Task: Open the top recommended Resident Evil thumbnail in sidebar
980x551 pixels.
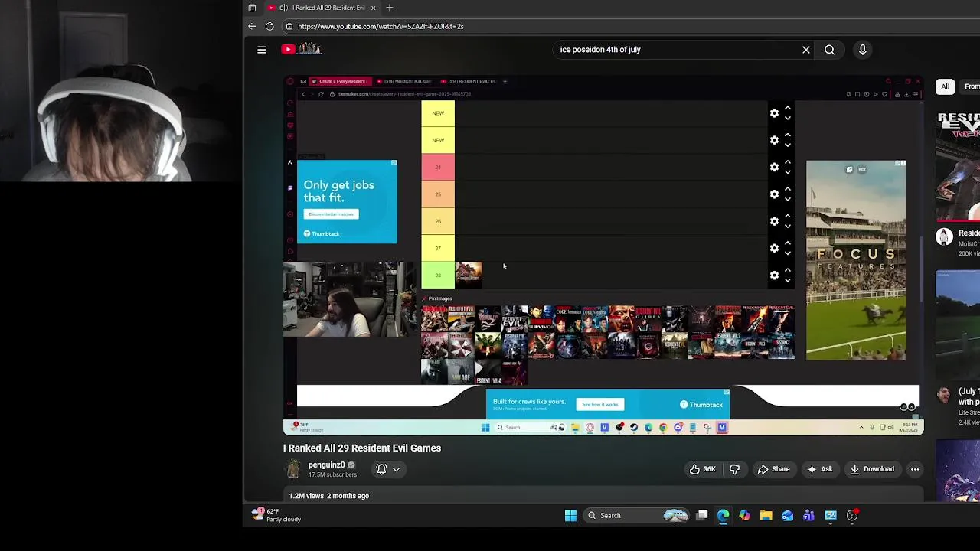Action: [x=958, y=166]
